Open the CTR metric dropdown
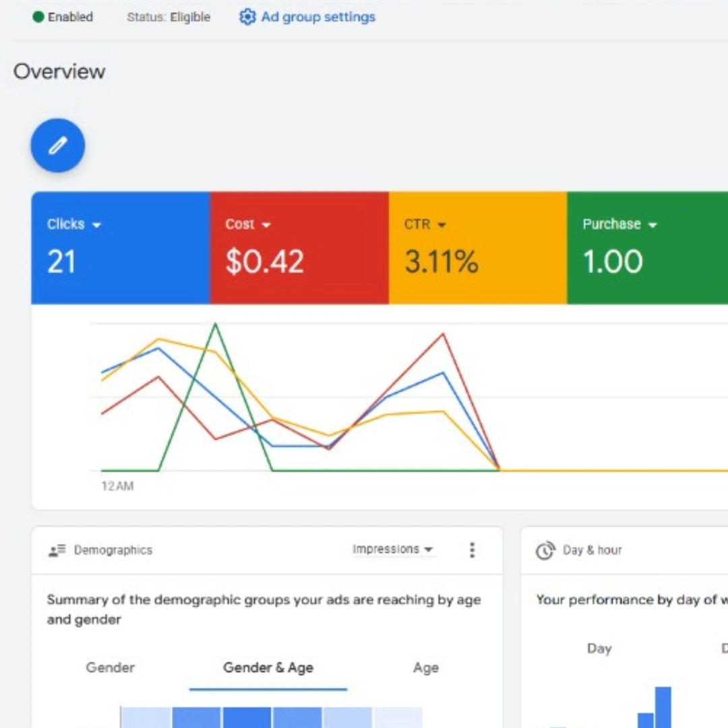This screenshot has width=728, height=728. pyautogui.click(x=442, y=224)
